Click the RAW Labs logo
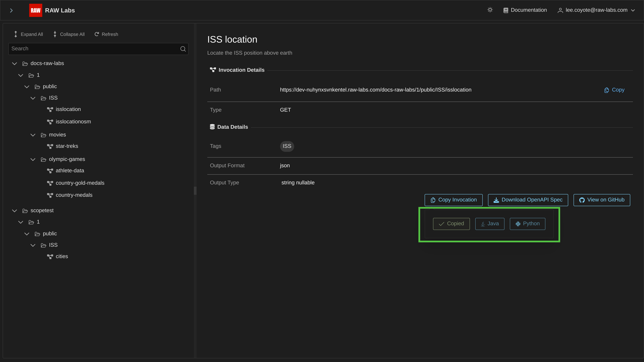The image size is (644, 362). pyautogui.click(x=36, y=10)
